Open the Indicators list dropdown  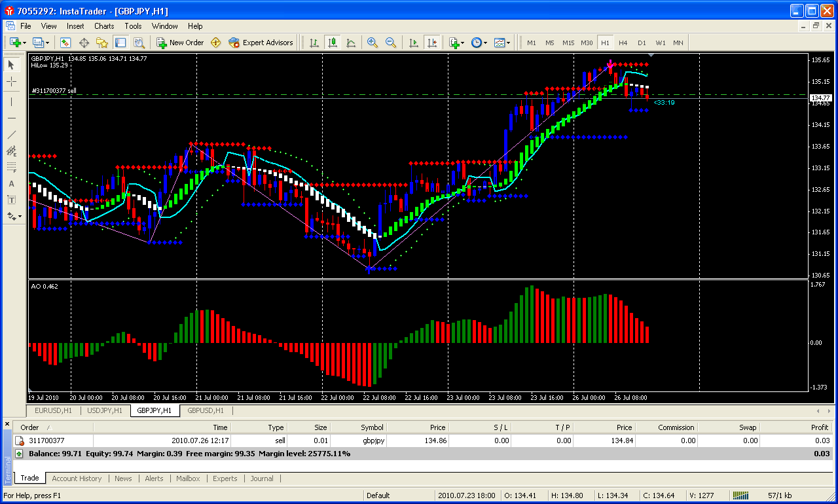pos(456,43)
